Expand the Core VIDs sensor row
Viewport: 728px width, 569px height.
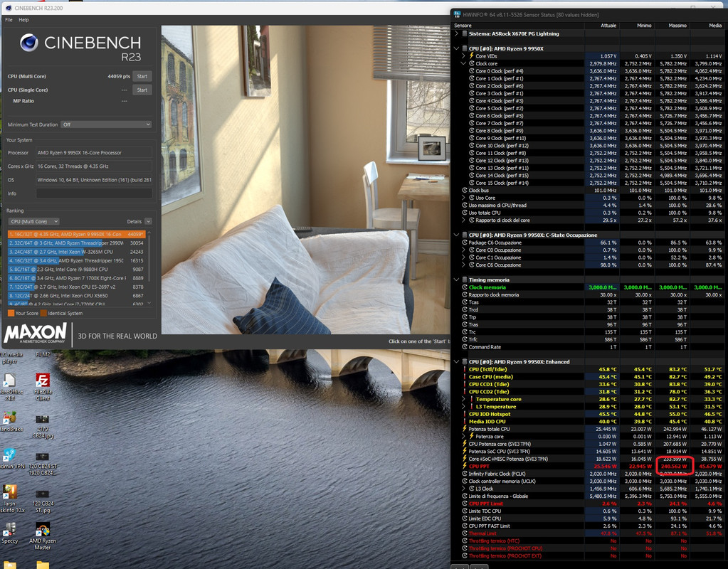463,55
